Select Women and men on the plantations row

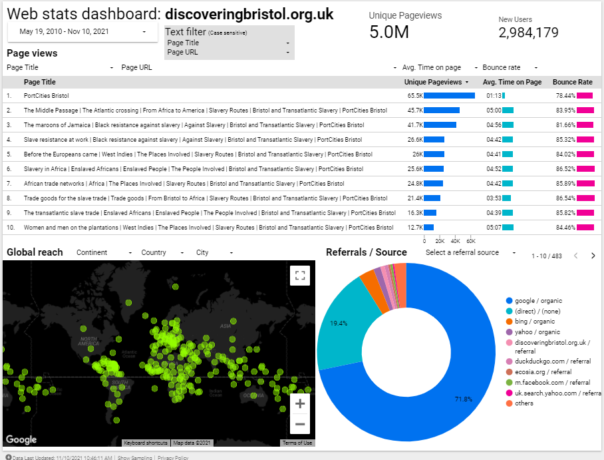[x=302, y=227]
